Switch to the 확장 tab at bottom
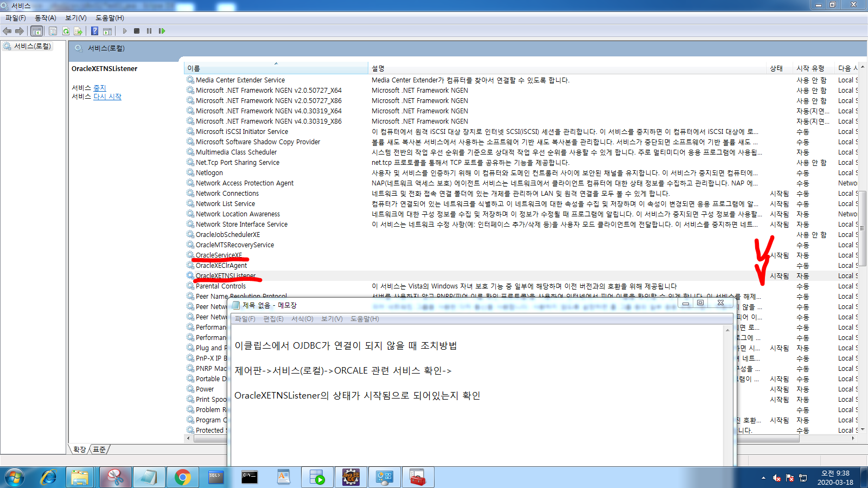Screen dimensions: 868x488 tap(80, 450)
